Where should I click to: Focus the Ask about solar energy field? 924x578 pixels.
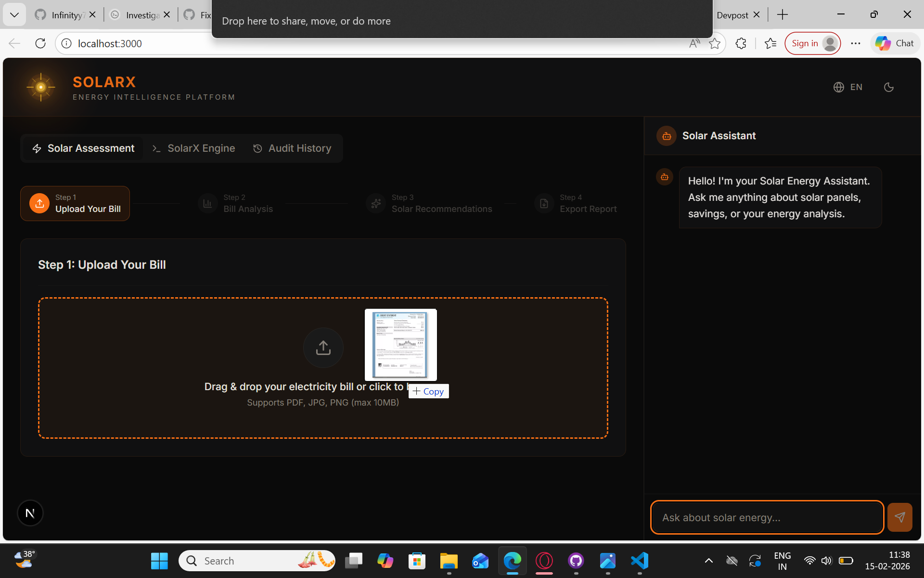click(x=766, y=517)
